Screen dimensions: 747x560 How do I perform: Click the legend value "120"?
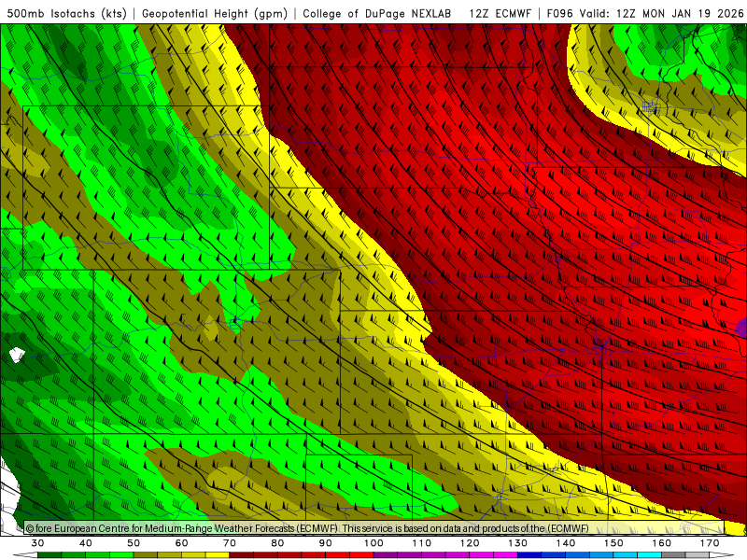pos(470,543)
